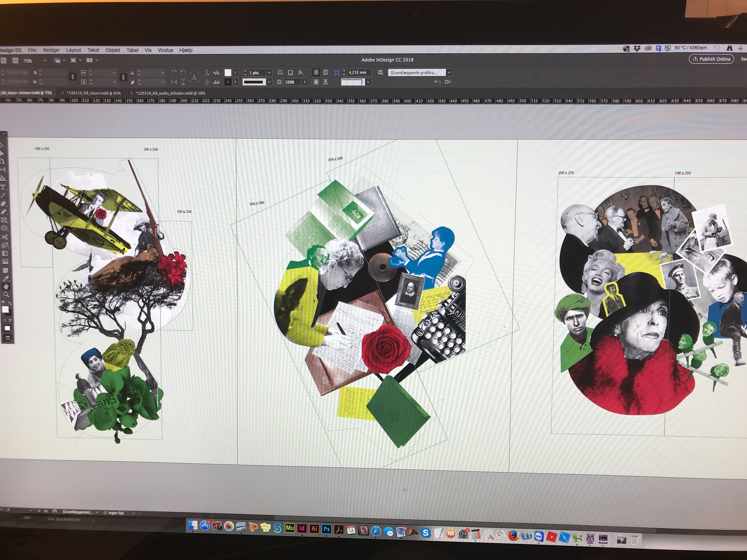This screenshot has width=747, height=560.
Task: Select the Hand tool
Action: pyautogui.click(x=6, y=287)
